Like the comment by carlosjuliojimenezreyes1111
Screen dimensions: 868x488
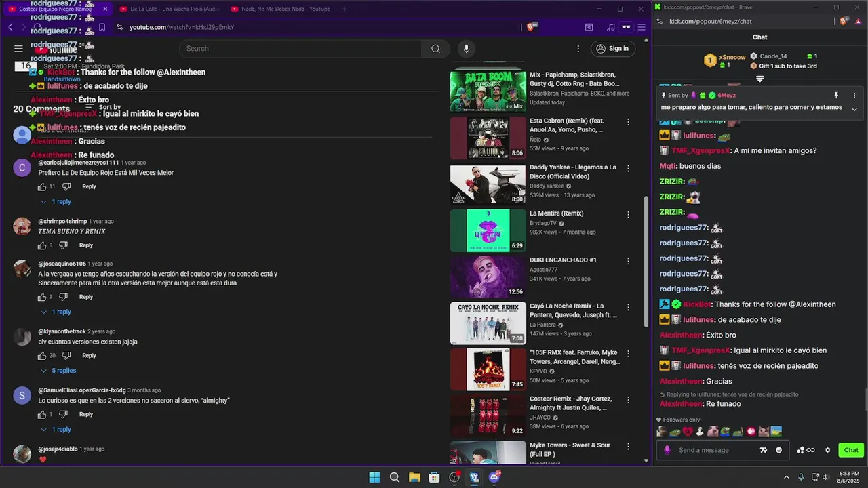click(x=42, y=186)
